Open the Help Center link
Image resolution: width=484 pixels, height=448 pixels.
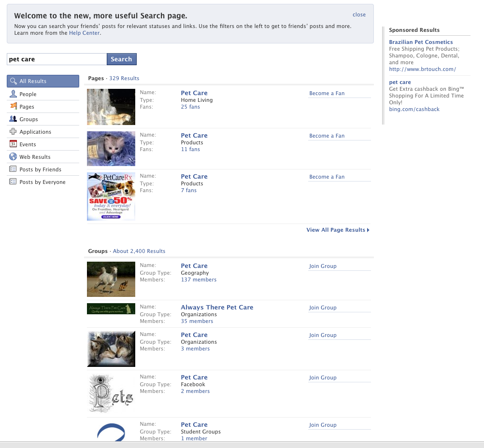[85, 33]
